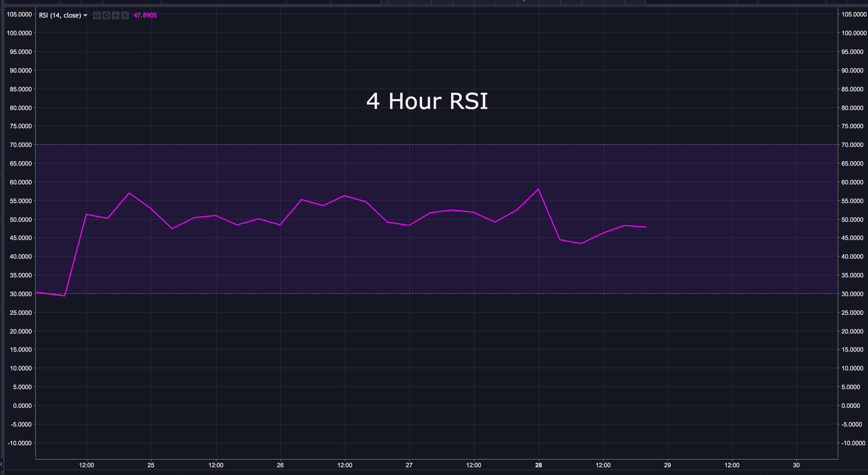Toggle RSI indicator visibility eye icon
Image resolution: width=868 pixels, height=475 pixels.
pyautogui.click(x=97, y=15)
